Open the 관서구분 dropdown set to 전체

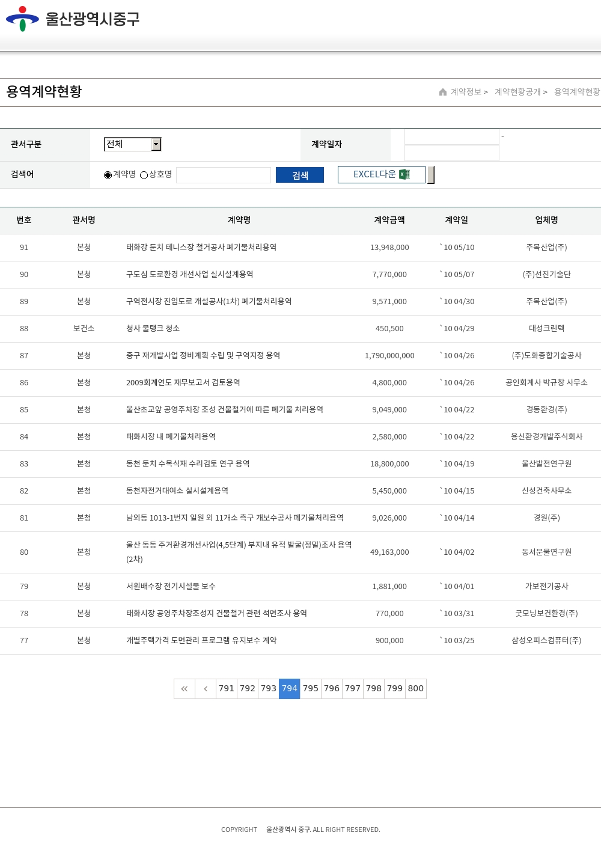[128, 144]
